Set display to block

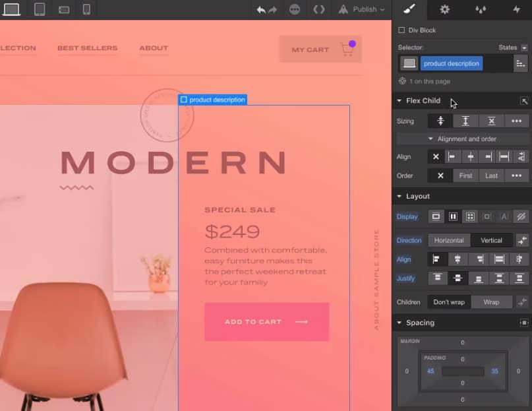pyautogui.click(x=436, y=216)
